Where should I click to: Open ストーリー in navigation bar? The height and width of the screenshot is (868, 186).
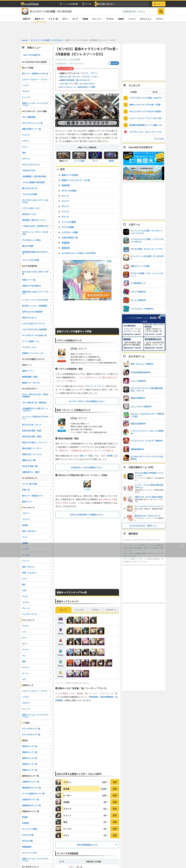point(97,19)
